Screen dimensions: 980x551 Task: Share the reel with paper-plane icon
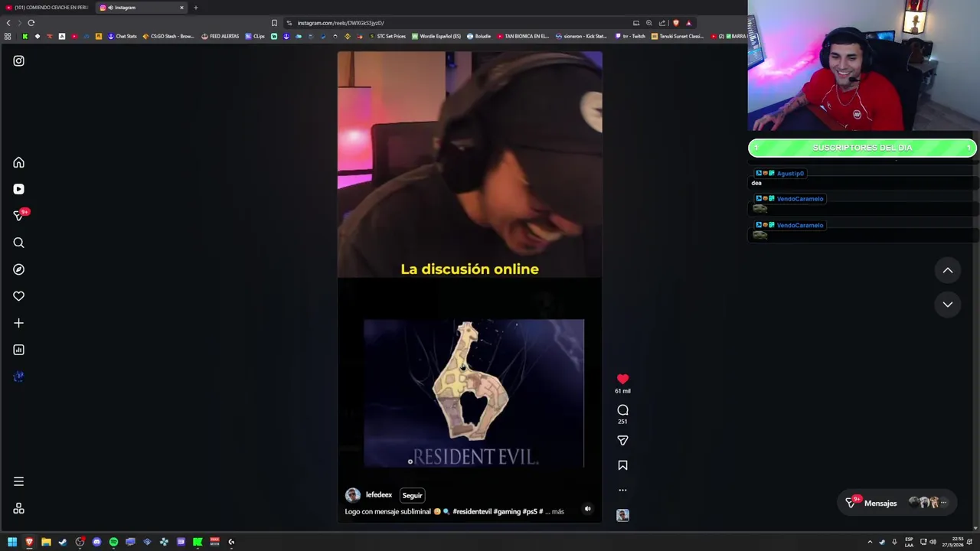click(622, 440)
